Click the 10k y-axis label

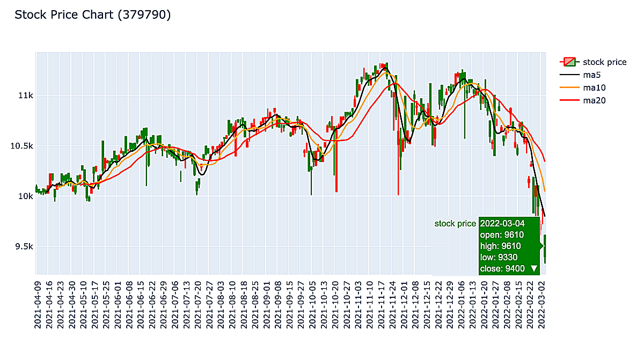25,196
